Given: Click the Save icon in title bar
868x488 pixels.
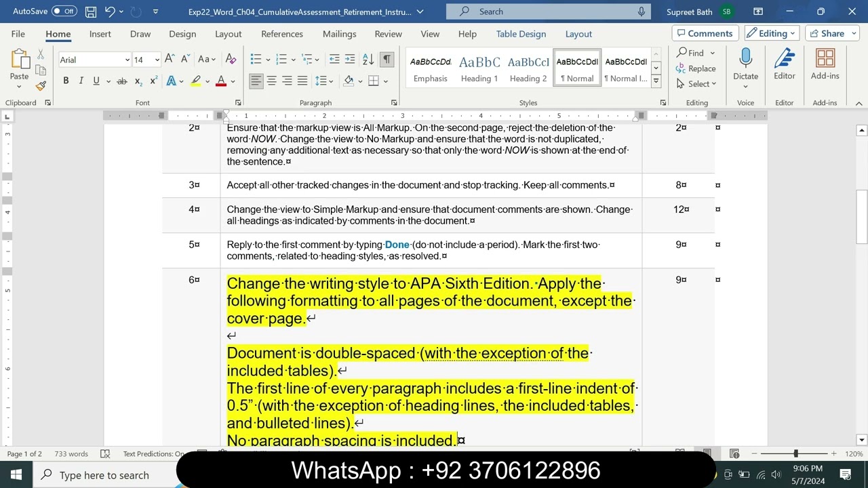Looking at the screenshot, I should 91,12.
